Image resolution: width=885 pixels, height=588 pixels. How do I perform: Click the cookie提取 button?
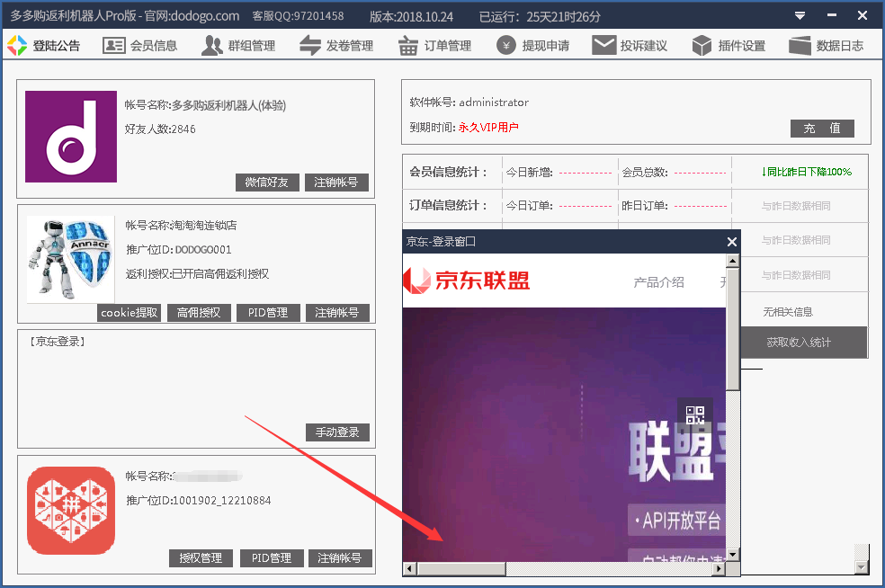pyautogui.click(x=130, y=313)
